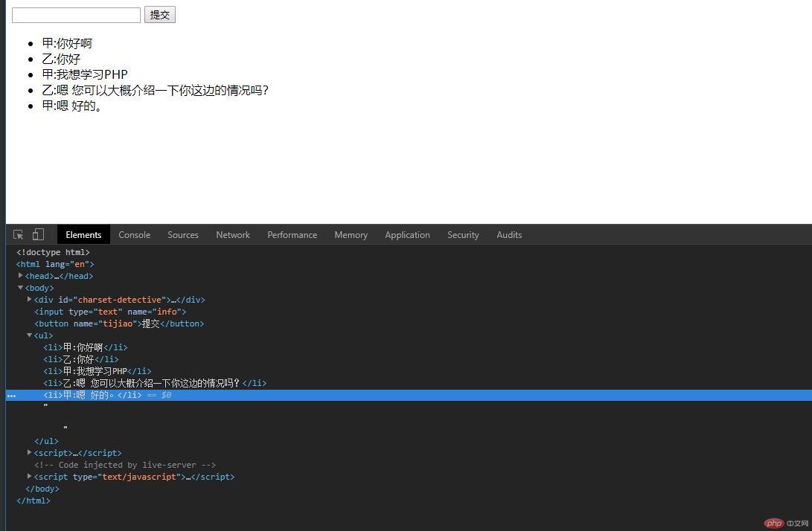Open the Memory tab

[351, 234]
